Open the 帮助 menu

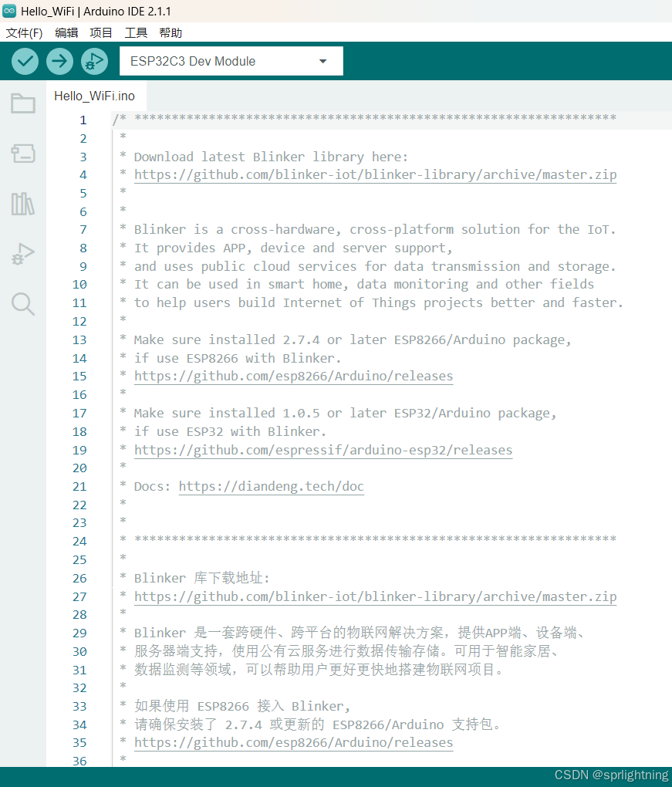point(171,33)
